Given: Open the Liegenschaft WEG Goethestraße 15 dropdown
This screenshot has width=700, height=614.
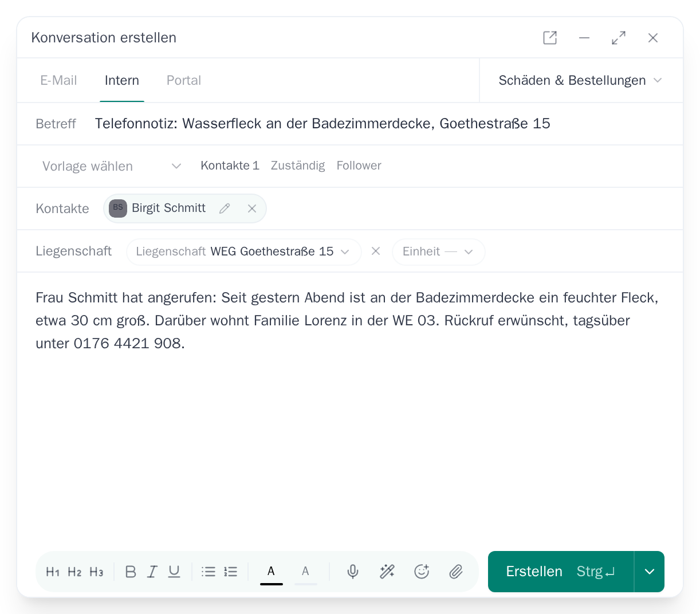Looking at the screenshot, I should coord(244,251).
